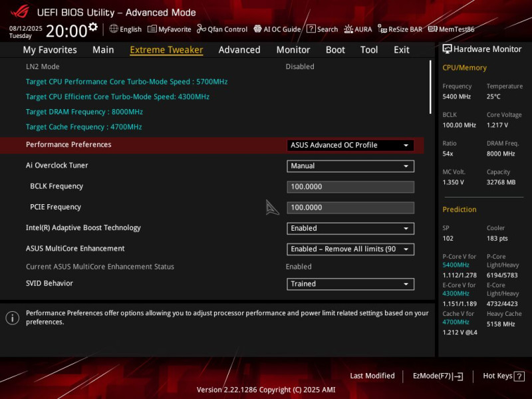Screen dimensions: 532x399
Task: Switch to Main tab
Action: [x=103, y=50]
